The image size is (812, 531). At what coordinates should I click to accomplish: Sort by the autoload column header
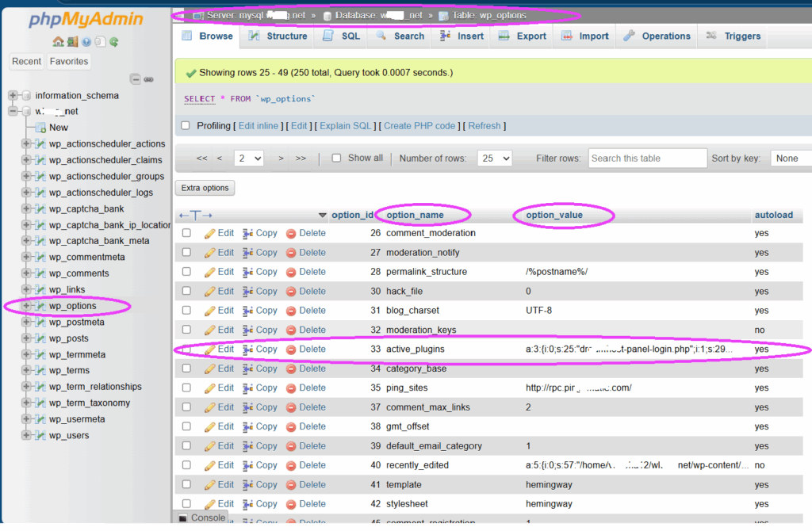point(774,216)
